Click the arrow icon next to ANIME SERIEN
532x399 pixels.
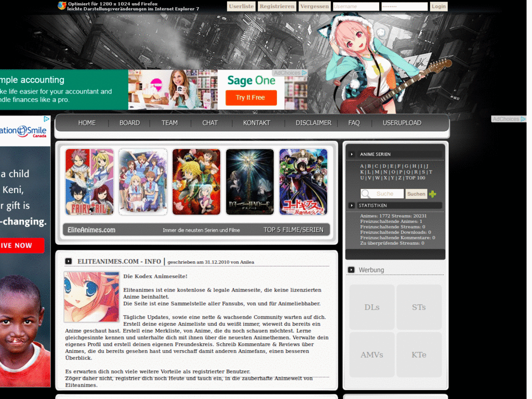click(352, 154)
